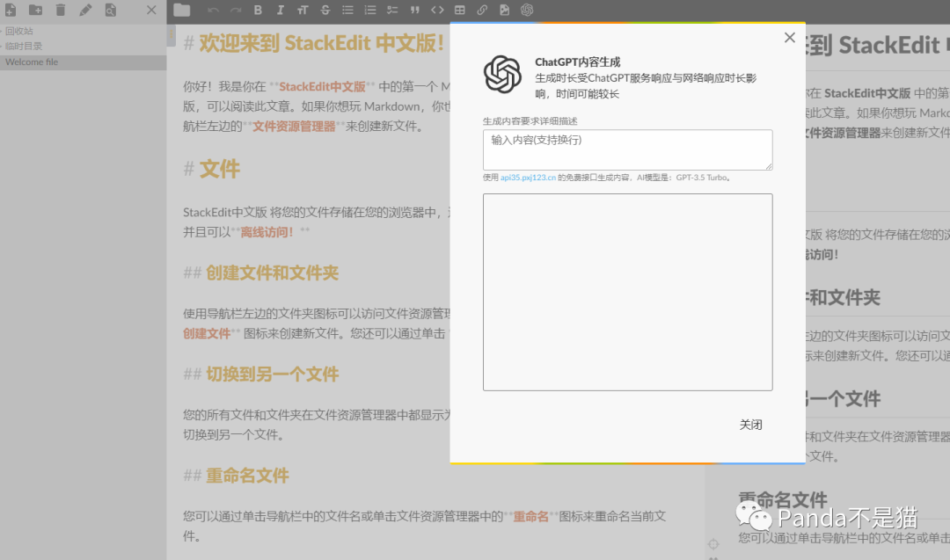Image resolution: width=950 pixels, height=560 pixels.
Task: Close the ChatGPT dialog with the X
Action: (x=789, y=38)
